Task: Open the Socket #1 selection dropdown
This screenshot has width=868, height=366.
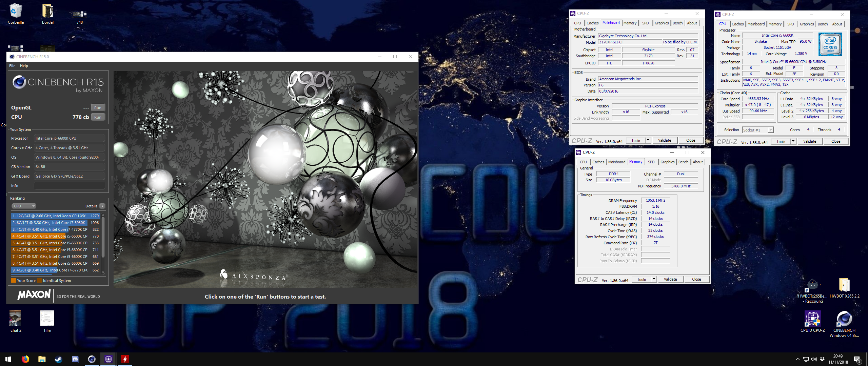Action: pos(758,130)
